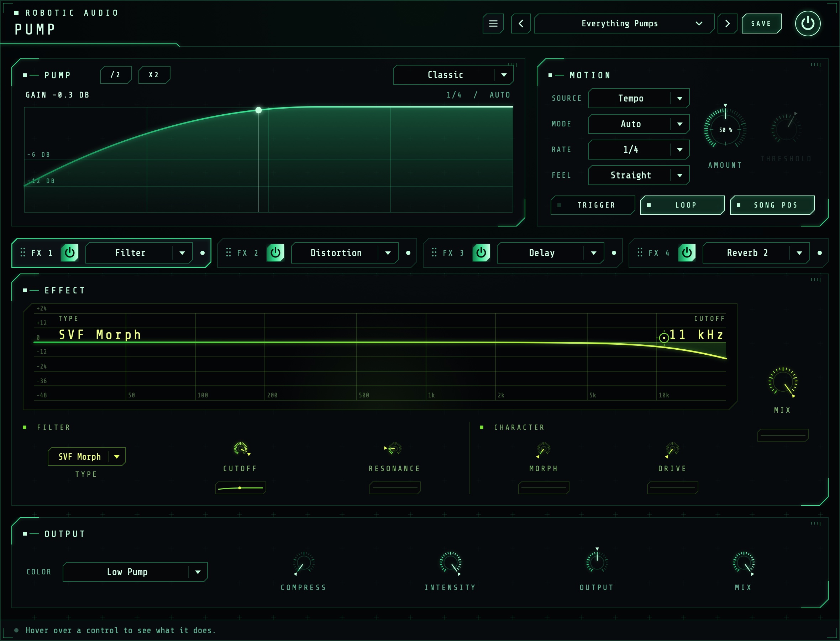
Task: Click the output section MIX knob
Action: tap(744, 563)
